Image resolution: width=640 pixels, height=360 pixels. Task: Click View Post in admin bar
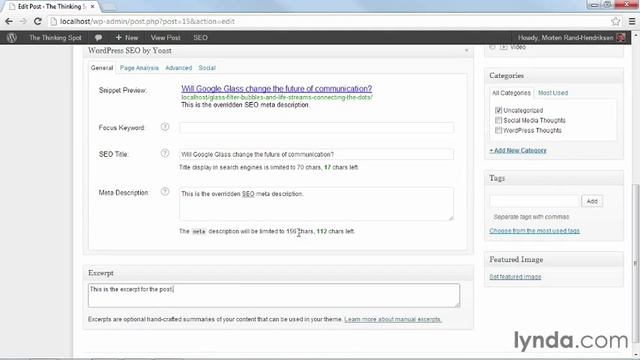pyautogui.click(x=165, y=38)
